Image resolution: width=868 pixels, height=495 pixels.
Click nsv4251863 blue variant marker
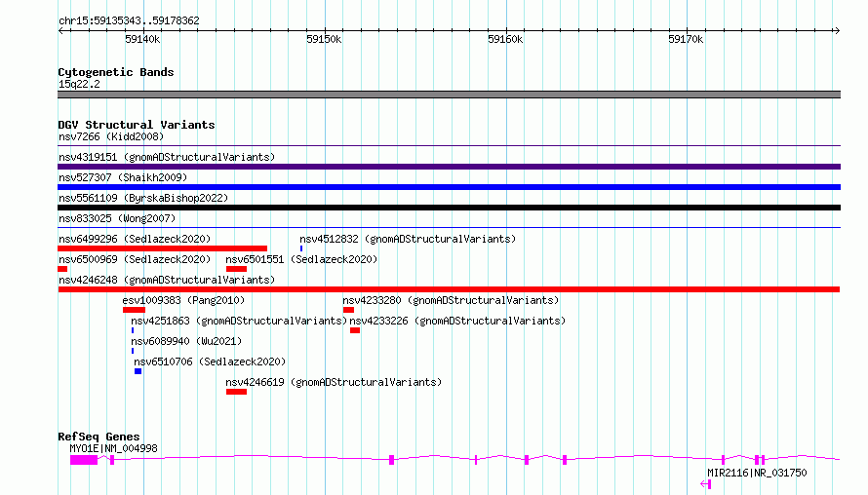click(x=133, y=330)
